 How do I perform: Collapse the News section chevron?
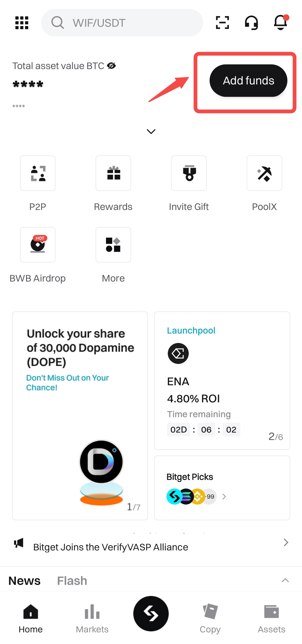pyautogui.click(x=285, y=581)
